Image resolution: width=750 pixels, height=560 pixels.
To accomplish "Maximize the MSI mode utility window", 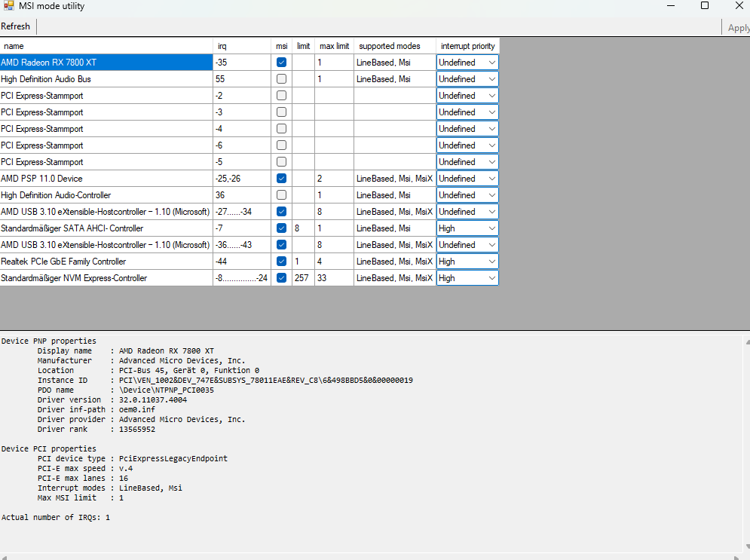I will pyautogui.click(x=705, y=6).
